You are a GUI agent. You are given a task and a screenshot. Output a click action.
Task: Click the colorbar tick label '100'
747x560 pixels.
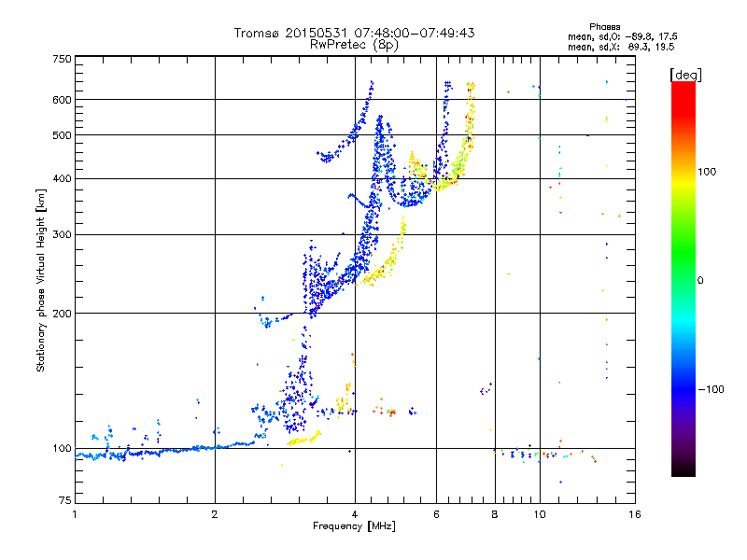click(x=707, y=172)
